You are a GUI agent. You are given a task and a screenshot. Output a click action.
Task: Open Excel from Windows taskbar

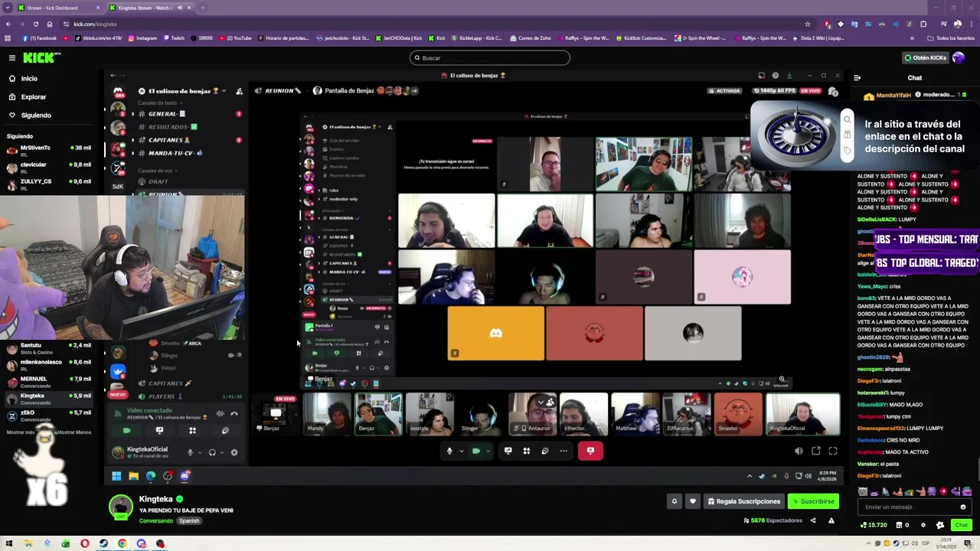(66, 544)
